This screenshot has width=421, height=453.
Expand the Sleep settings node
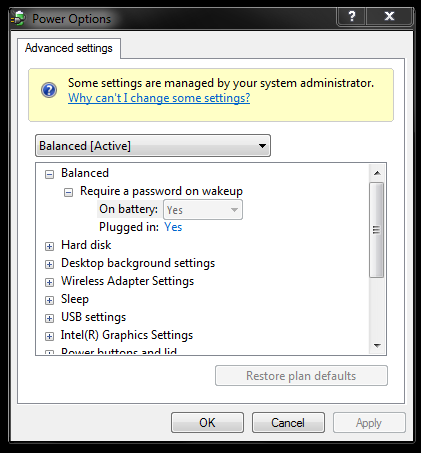[49, 300]
